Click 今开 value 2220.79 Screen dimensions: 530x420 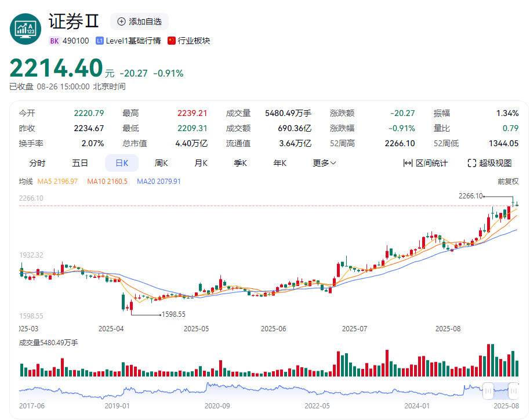click(89, 113)
